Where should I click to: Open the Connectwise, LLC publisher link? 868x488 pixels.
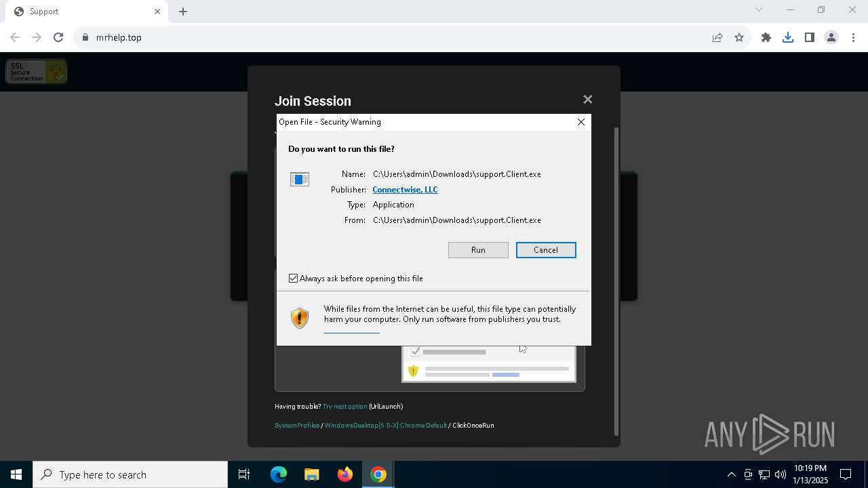(405, 190)
